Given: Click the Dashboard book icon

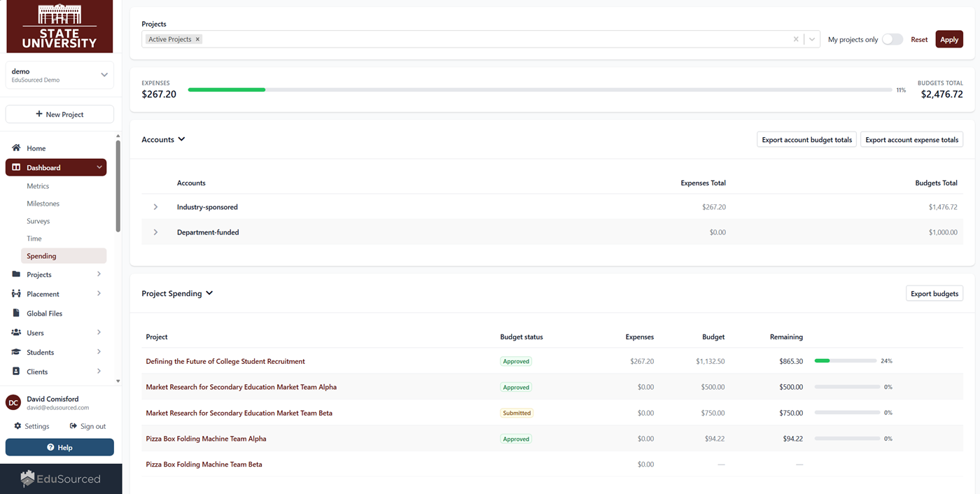Looking at the screenshot, I should pyautogui.click(x=16, y=168).
